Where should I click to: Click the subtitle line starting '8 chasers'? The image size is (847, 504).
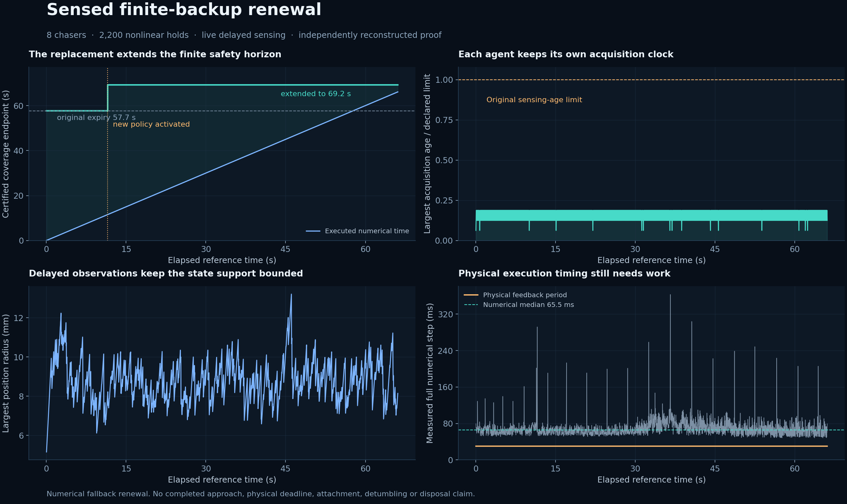[244, 35]
